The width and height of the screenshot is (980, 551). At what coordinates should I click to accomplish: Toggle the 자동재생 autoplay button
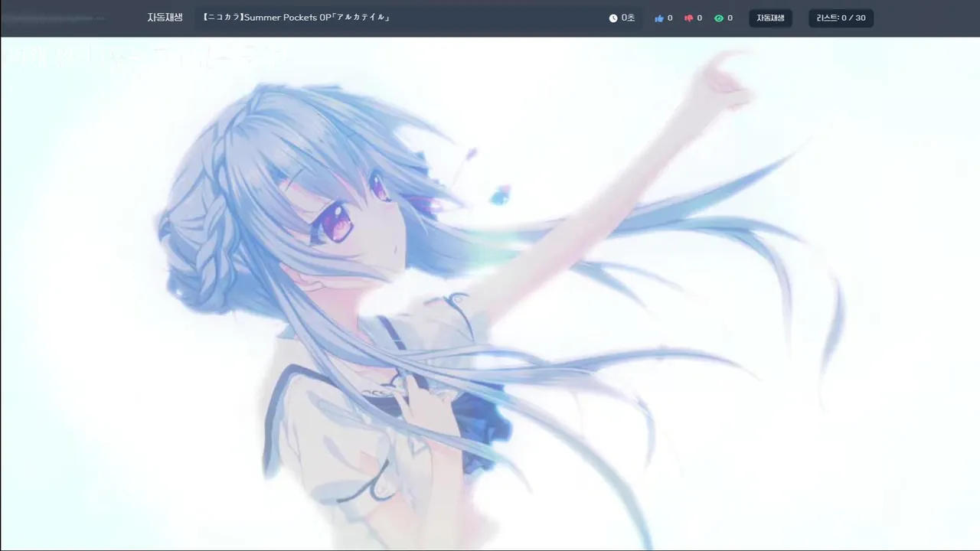pos(770,18)
